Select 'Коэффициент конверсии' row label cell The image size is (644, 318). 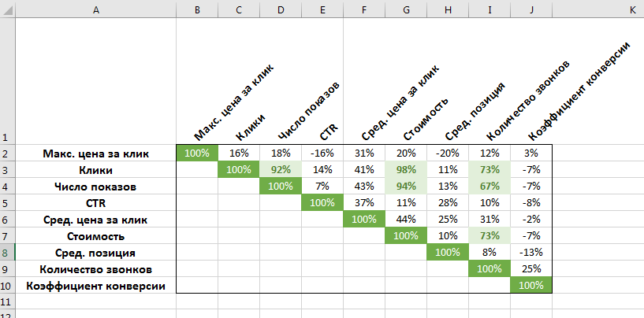(x=95, y=285)
